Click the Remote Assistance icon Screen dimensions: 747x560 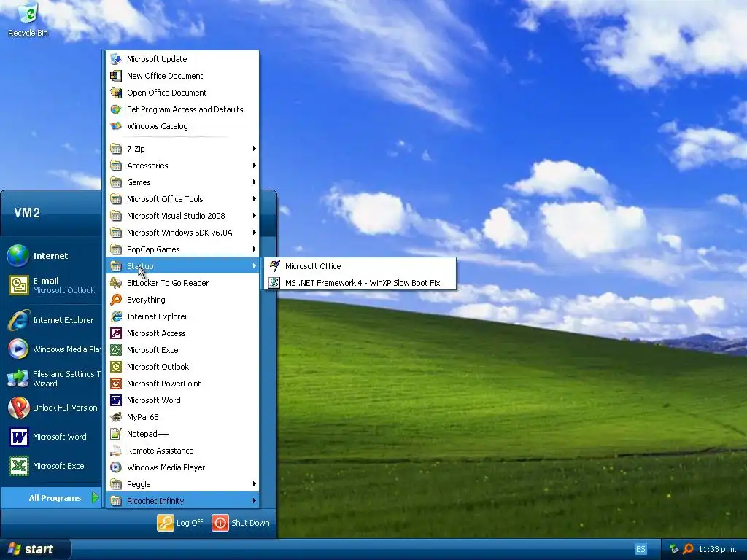[x=116, y=451]
